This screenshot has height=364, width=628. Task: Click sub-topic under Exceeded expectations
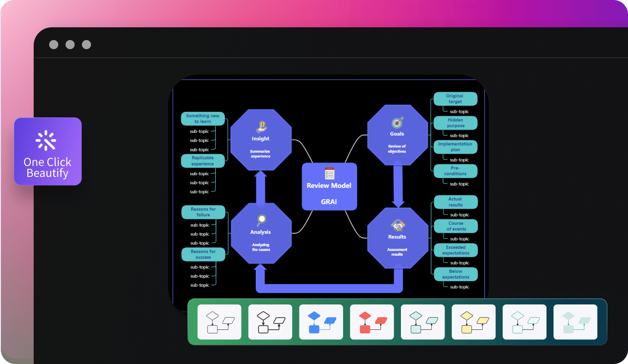click(x=460, y=263)
